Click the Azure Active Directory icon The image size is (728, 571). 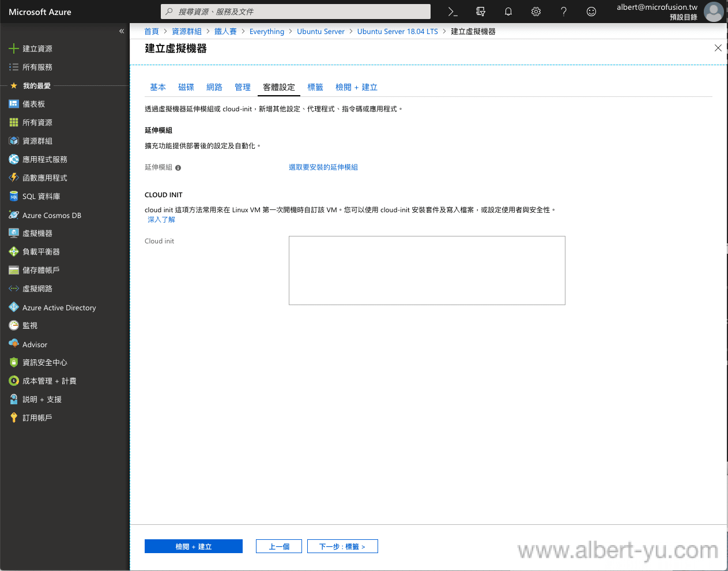point(14,307)
